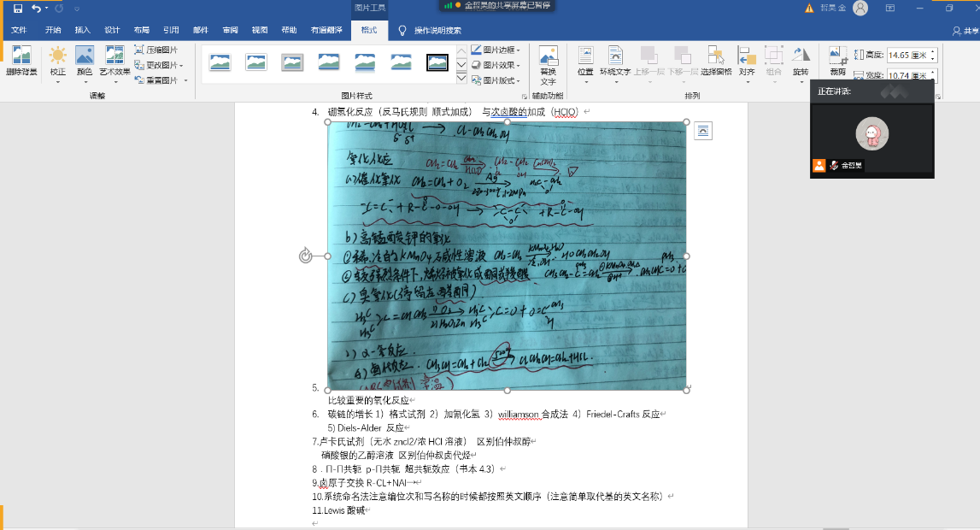Open the Selection Pane (选择窗格)
Screen dimensions: 980x530
pyautogui.click(x=715, y=62)
